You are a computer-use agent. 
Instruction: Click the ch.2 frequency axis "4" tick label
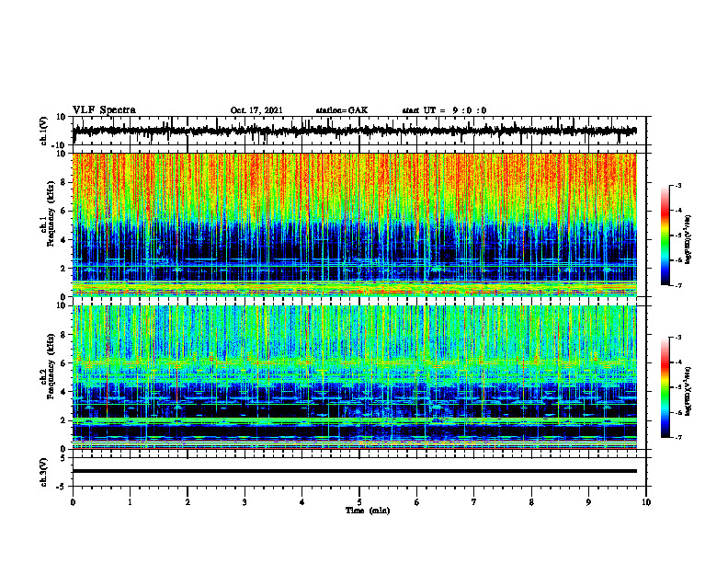(x=63, y=392)
